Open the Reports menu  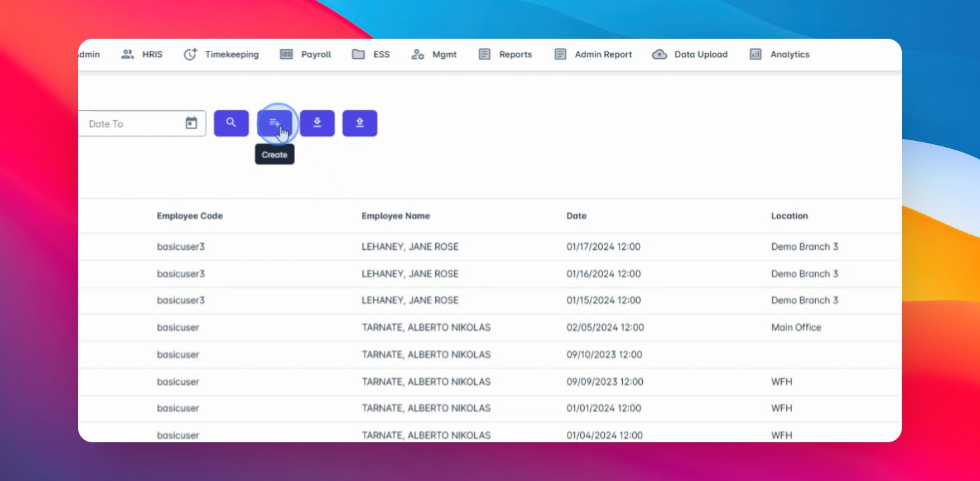coord(505,55)
